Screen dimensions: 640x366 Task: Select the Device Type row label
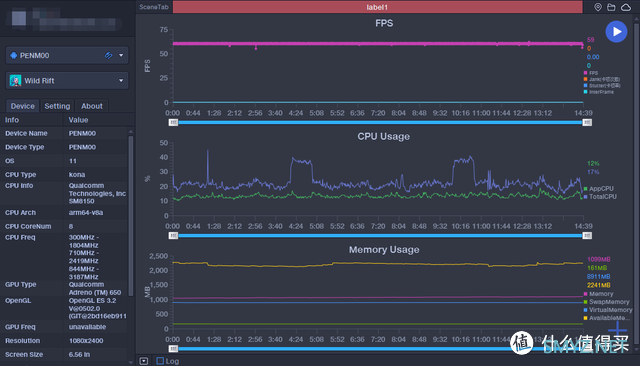coord(24,147)
